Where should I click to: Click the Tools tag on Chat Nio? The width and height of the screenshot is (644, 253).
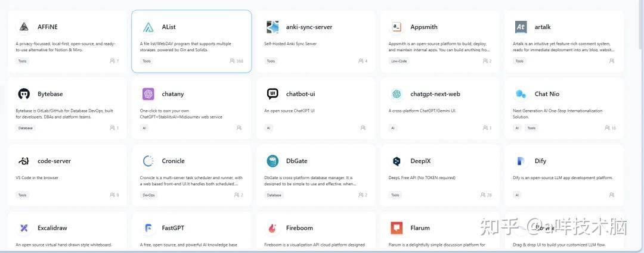(531, 128)
